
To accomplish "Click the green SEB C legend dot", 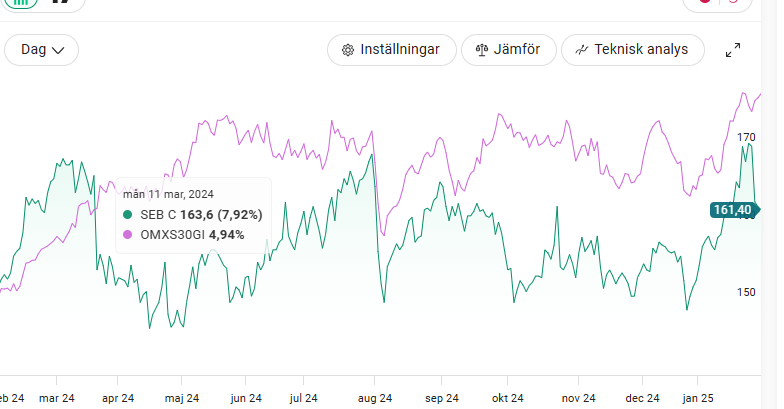I will pos(128,214).
